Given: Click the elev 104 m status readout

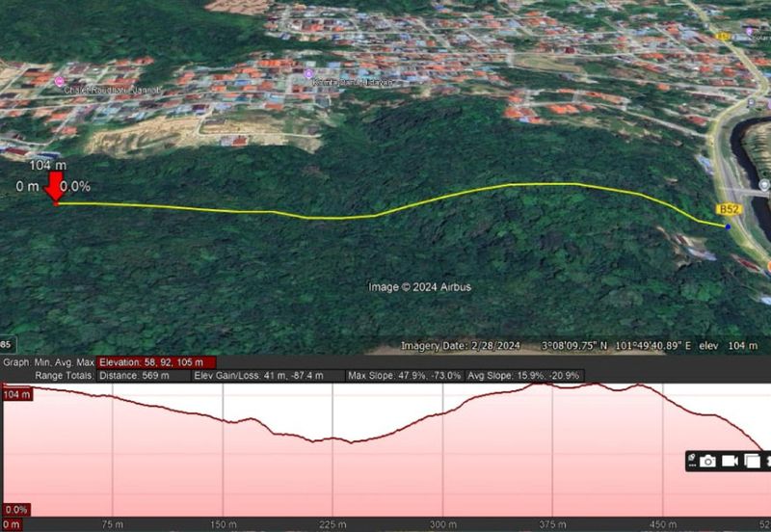Looking at the screenshot, I should coord(729,346).
